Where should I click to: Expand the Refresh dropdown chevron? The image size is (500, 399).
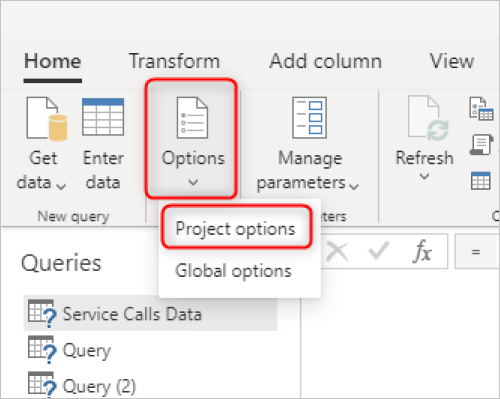(x=424, y=176)
